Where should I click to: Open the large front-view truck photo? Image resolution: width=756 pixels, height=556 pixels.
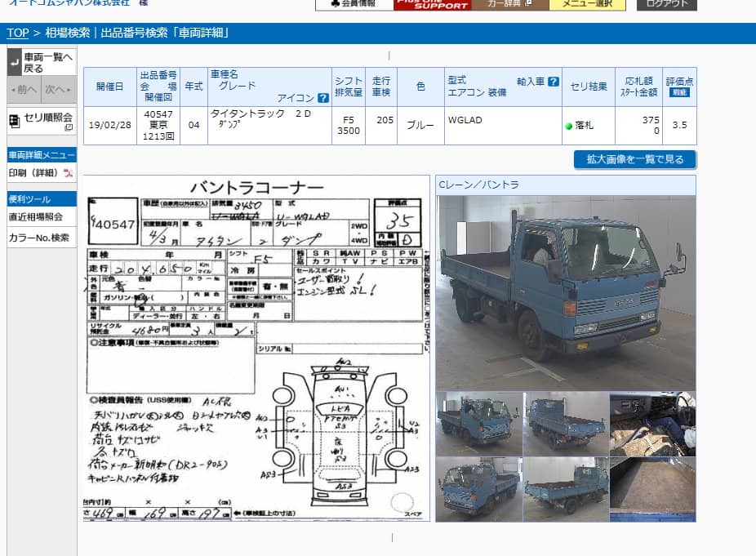tap(565, 292)
